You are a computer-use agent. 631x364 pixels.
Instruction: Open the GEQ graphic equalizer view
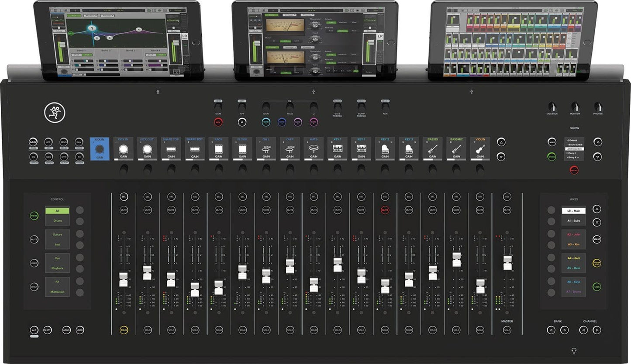[49, 157]
